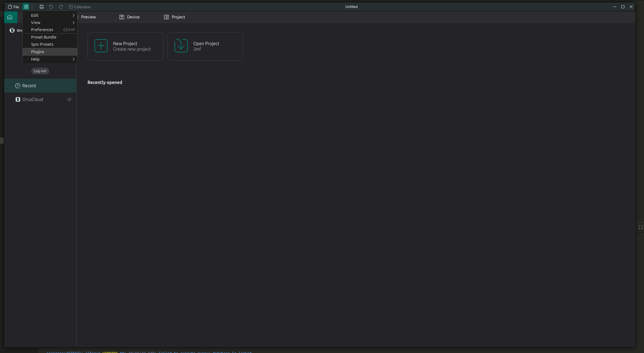The image size is (644, 353).
Task: Click the Home icon tab
Action: [10, 17]
